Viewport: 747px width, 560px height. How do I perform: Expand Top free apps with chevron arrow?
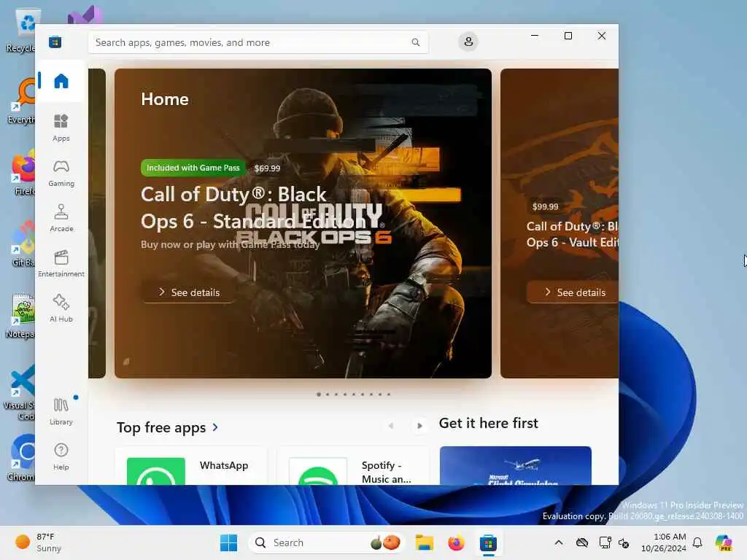click(215, 427)
